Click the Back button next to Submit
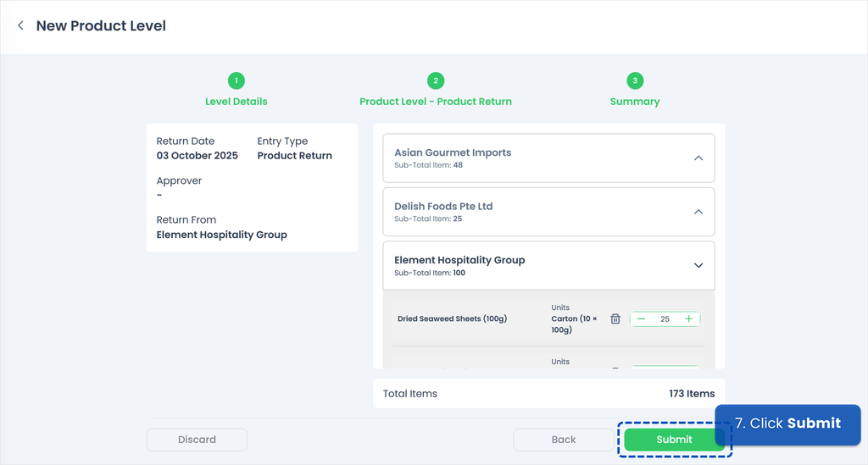 point(564,440)
